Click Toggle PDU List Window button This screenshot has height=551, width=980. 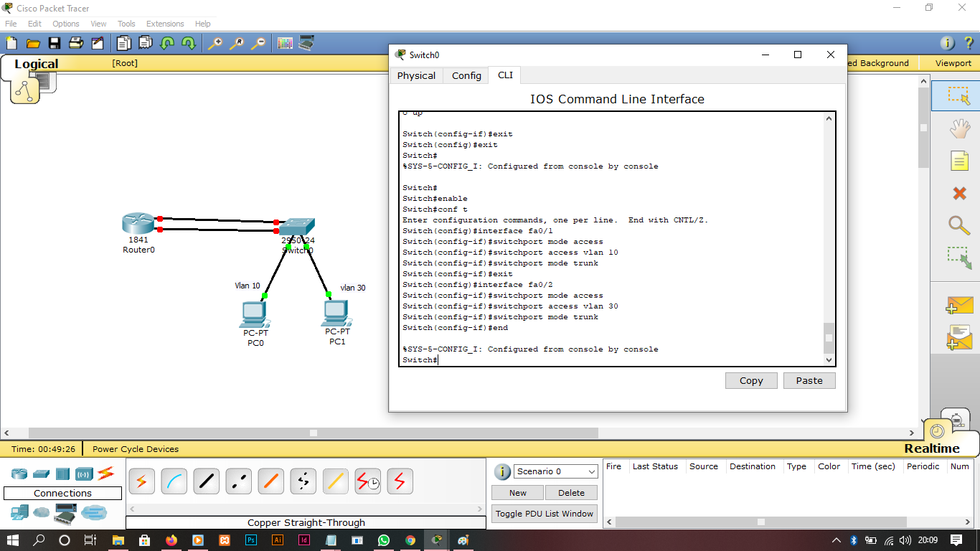(545, 513)
